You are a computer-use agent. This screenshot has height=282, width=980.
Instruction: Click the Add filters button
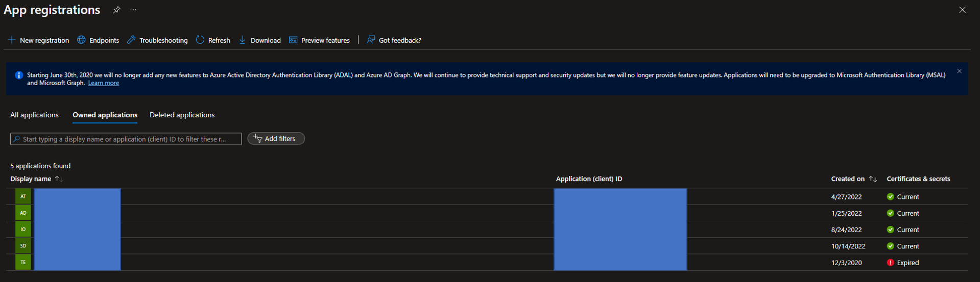point(276,139)
